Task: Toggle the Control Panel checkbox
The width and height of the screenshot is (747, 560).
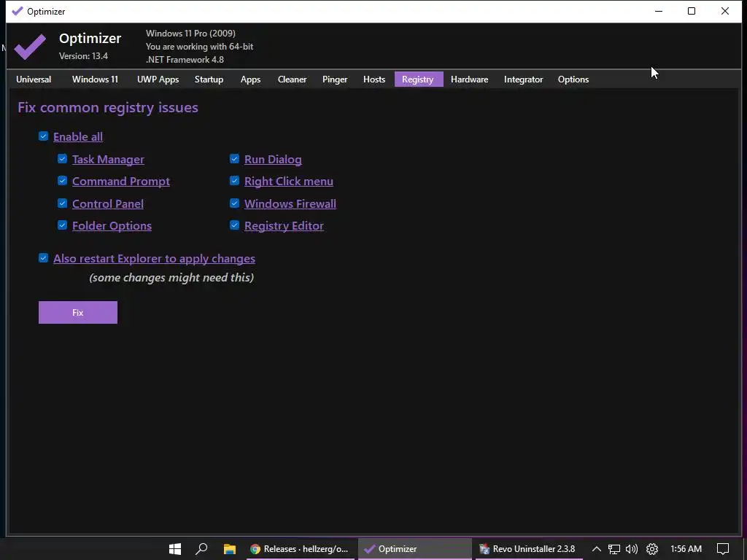Action: 63,203
